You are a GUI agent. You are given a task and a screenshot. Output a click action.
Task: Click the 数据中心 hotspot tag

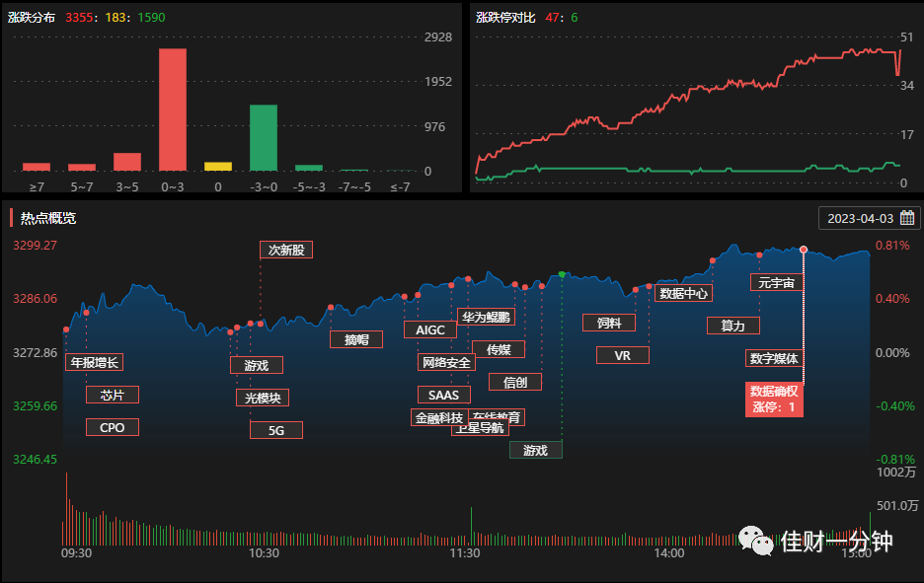click(x=683, y=293)
